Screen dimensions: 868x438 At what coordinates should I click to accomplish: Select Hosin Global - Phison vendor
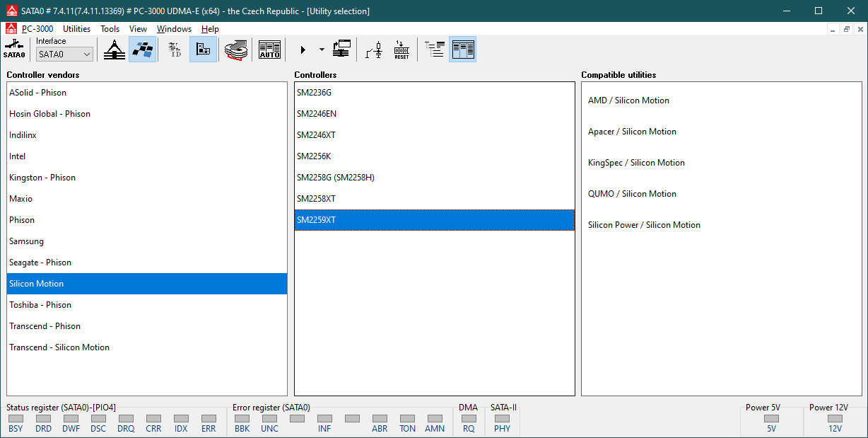[147, 114]
